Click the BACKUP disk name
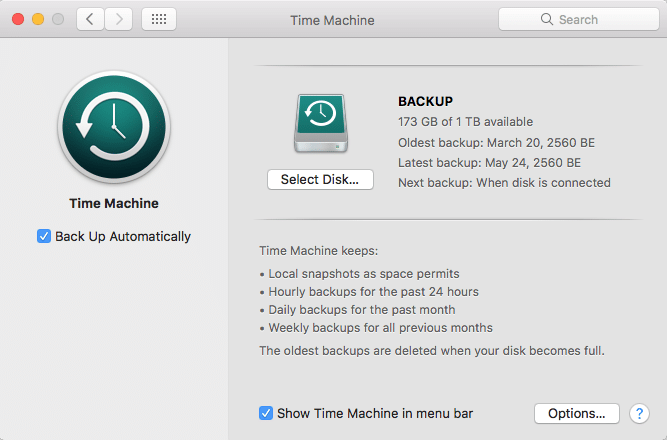667x440 pixels. [x=425, y=101]
